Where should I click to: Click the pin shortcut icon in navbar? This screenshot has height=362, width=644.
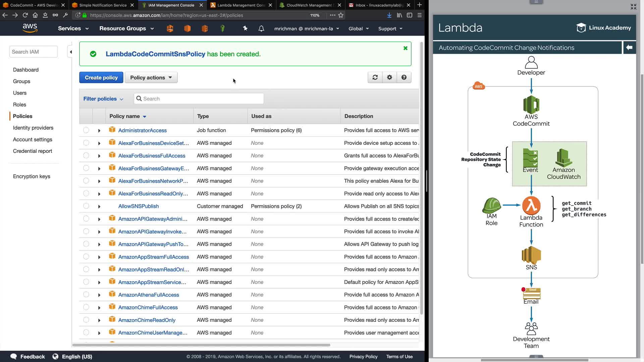245,28
